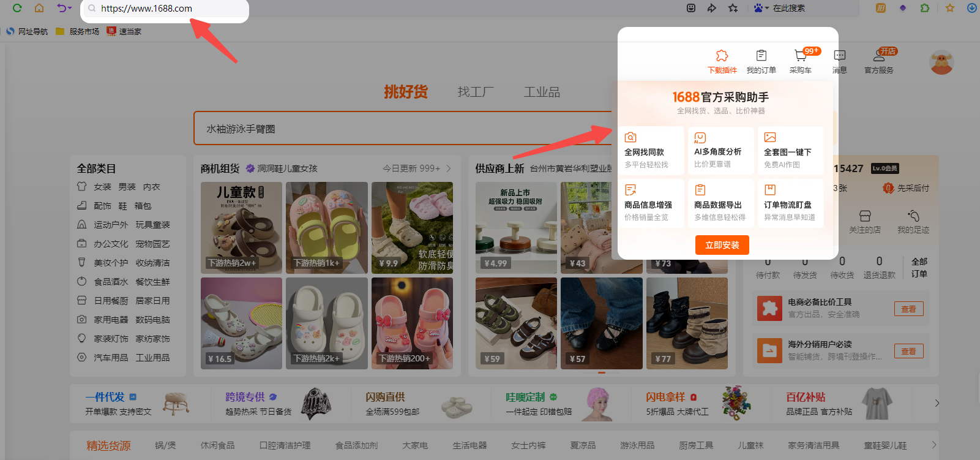Focus the address bar showing https://www.1688.com
Screen dimensions: 980x460
pos(165,9)
